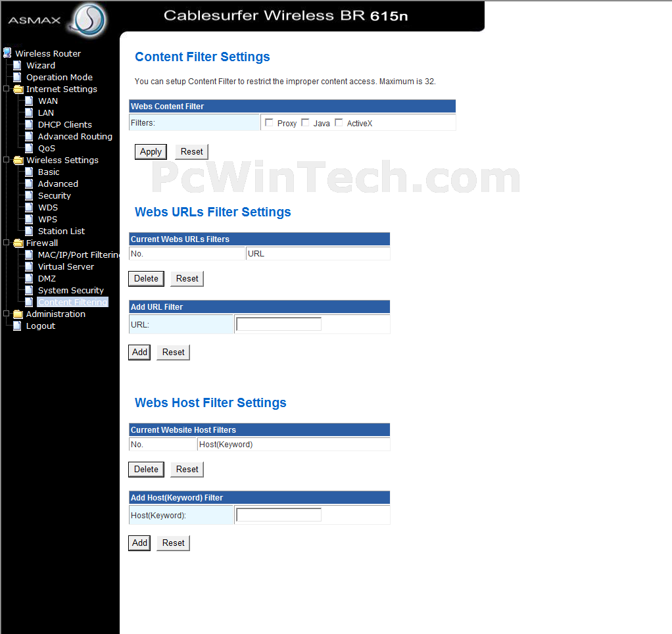Open the DHCP Clients page
Screen dimensions: 672x634
(x=64, y=124)
